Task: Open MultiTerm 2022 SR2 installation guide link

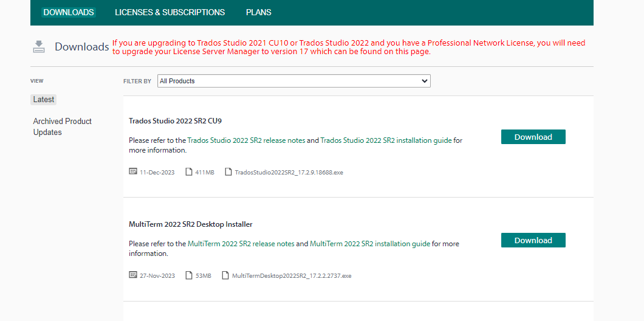Action: coord(370,244)
